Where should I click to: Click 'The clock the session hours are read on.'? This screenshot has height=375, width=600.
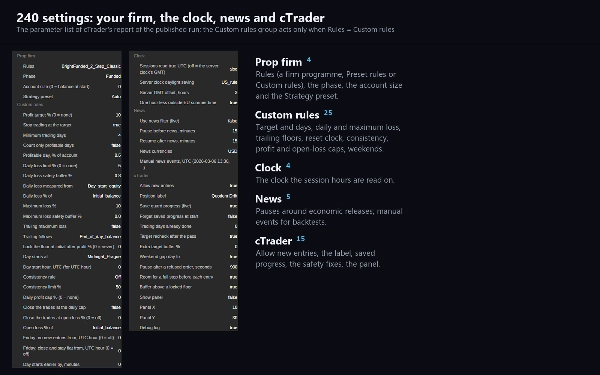[324, 180]
